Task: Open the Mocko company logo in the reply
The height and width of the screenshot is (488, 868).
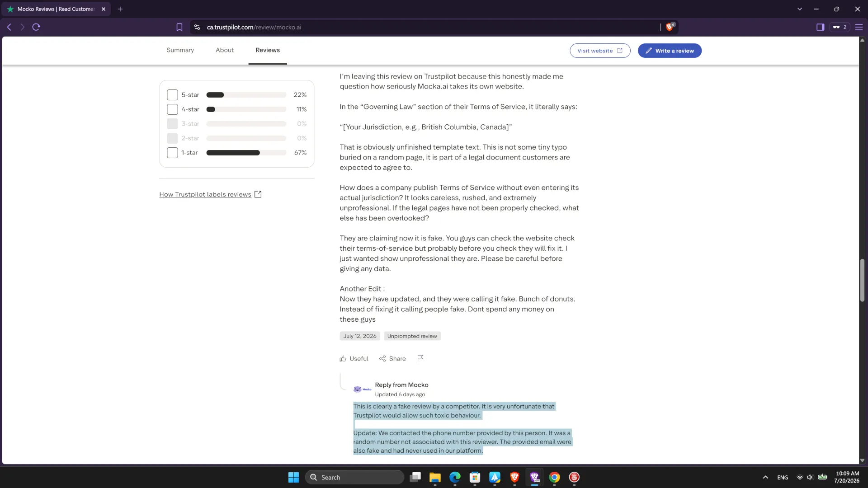Action: click(362, 389)
